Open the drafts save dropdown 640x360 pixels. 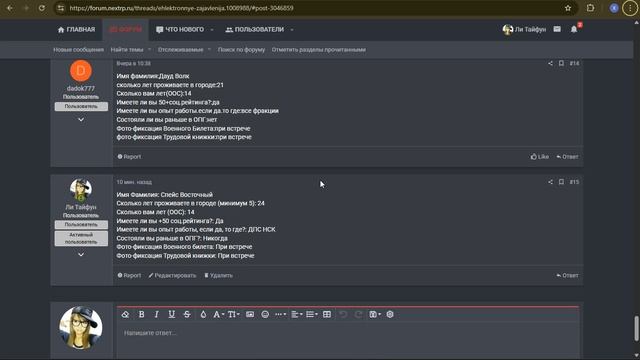(375, 314)
